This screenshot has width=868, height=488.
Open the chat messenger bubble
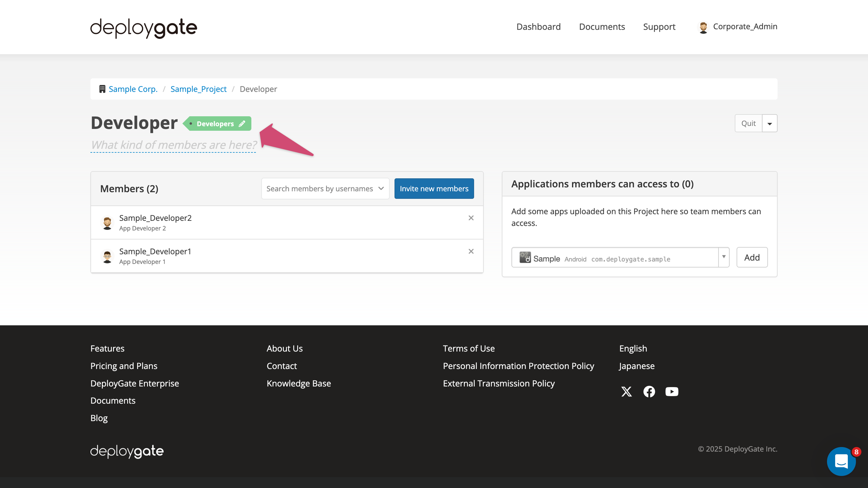pyautogui.click(x=841, y=461)
